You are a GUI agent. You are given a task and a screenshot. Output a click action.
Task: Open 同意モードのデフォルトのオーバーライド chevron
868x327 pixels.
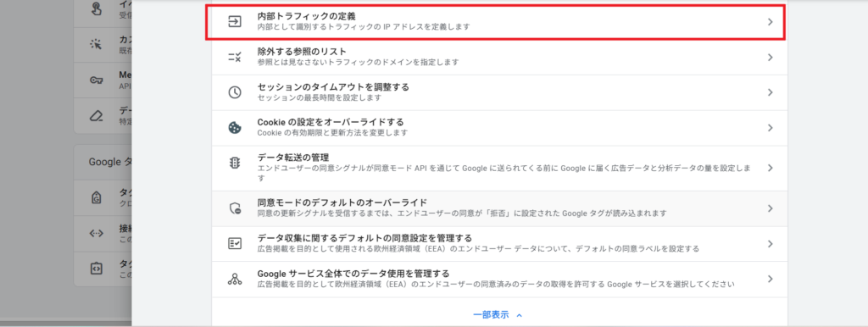pyautogui.click(x=770, y=208)
